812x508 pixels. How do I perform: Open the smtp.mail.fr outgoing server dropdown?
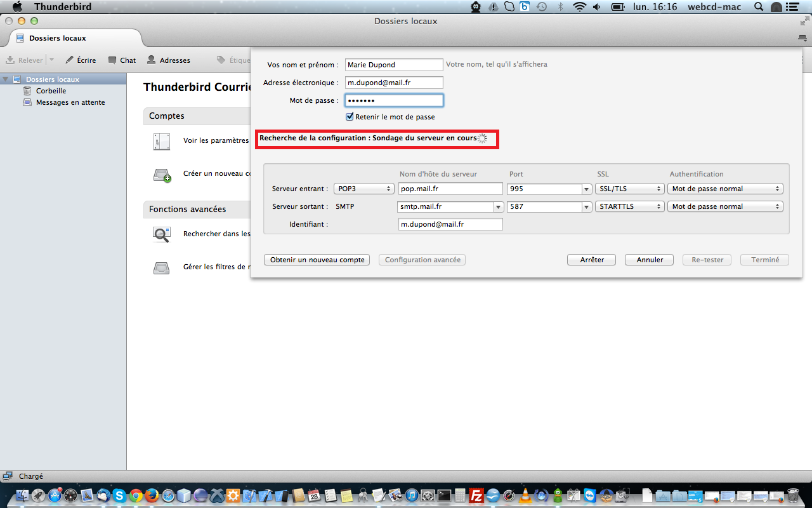pyautogui.click(x=499, y=206)
